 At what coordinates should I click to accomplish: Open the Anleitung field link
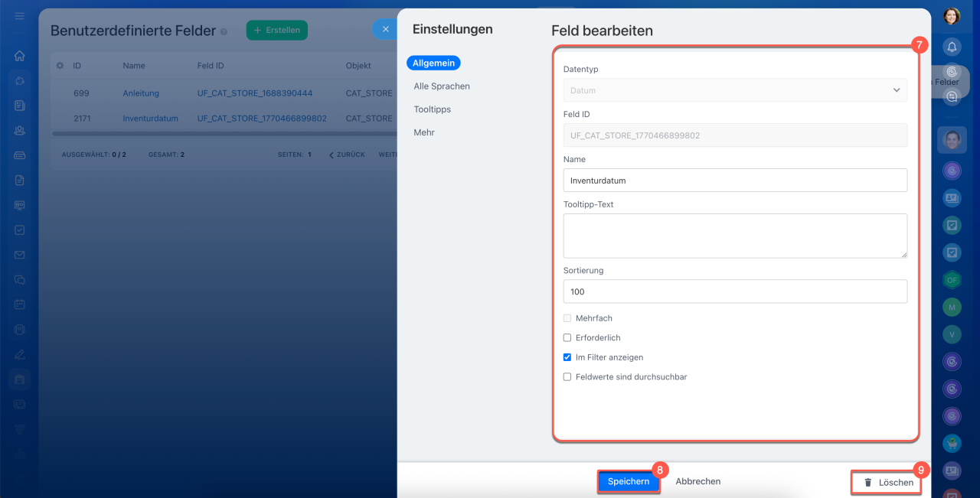click(x=141, y=93)
